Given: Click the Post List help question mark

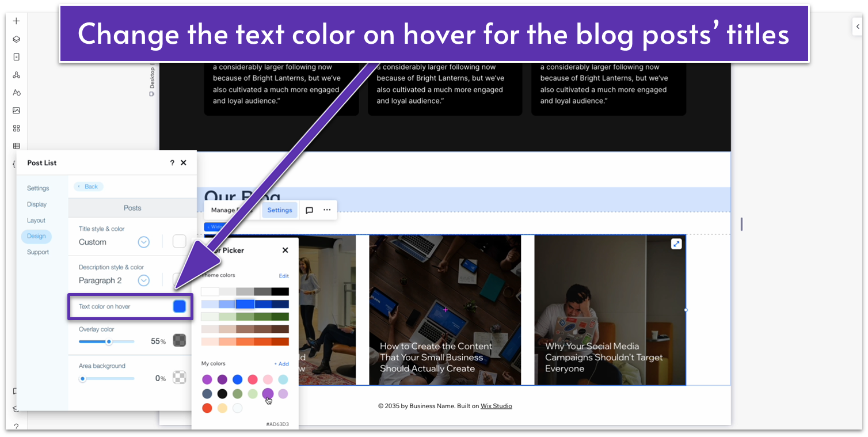Looking at the screenshot, I should 172,163.
